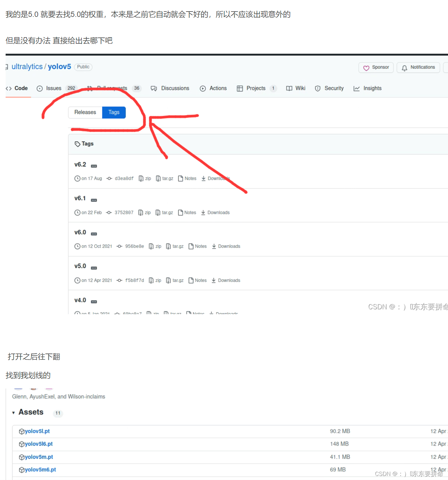Open the v6.0 tag

click(80, 232)
